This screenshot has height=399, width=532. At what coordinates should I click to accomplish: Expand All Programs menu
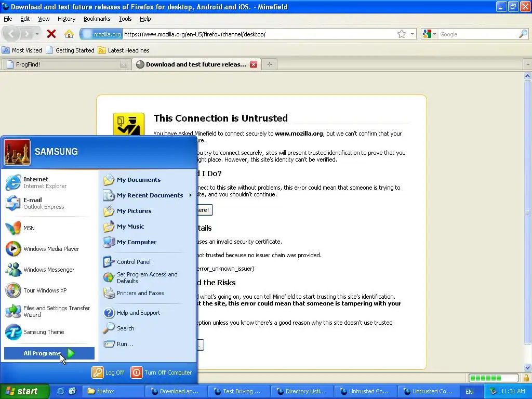[49, 353]
